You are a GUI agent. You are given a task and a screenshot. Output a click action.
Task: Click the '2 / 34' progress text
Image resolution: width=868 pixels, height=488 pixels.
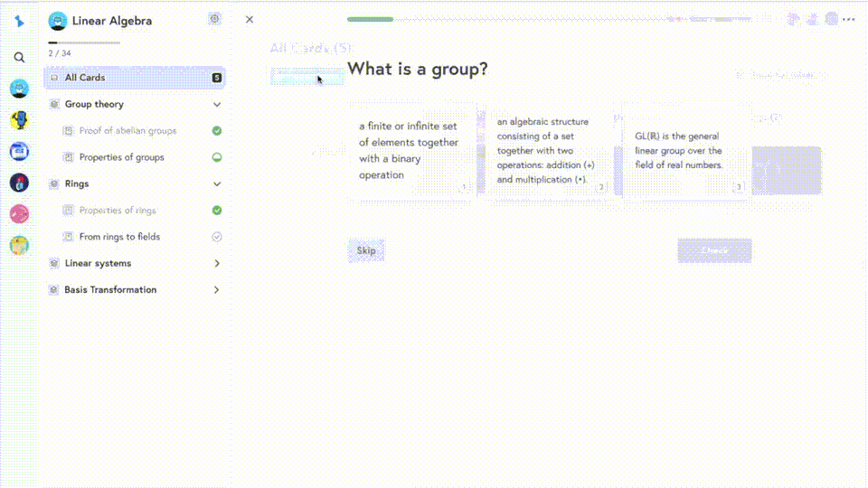point(60,53)
